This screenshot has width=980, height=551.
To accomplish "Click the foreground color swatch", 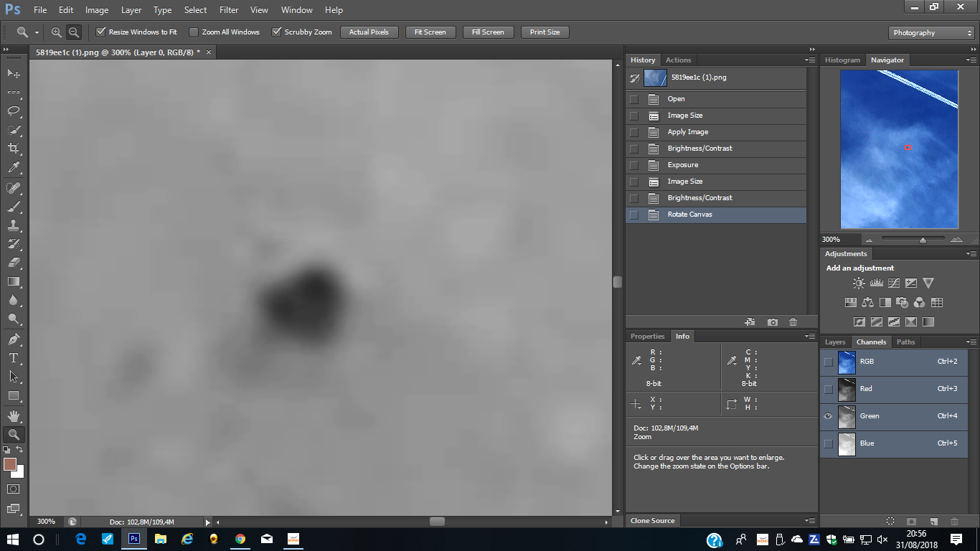I will 9,464.
